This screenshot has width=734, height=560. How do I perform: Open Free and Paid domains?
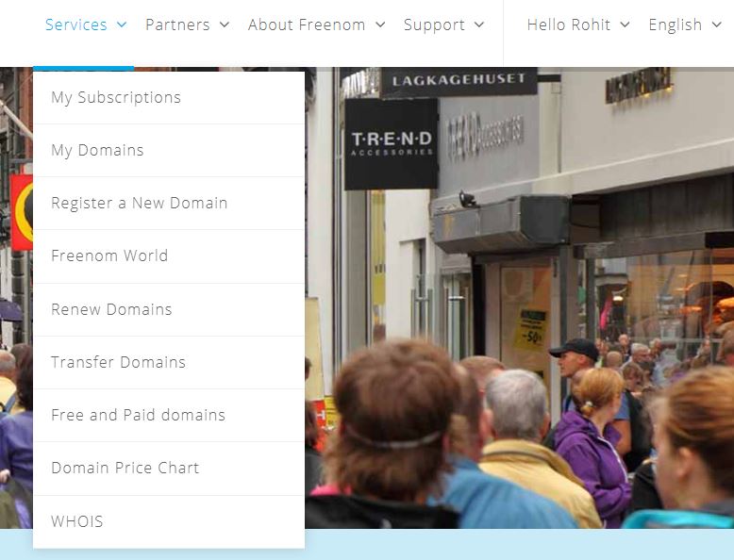[x=169, y=416]
